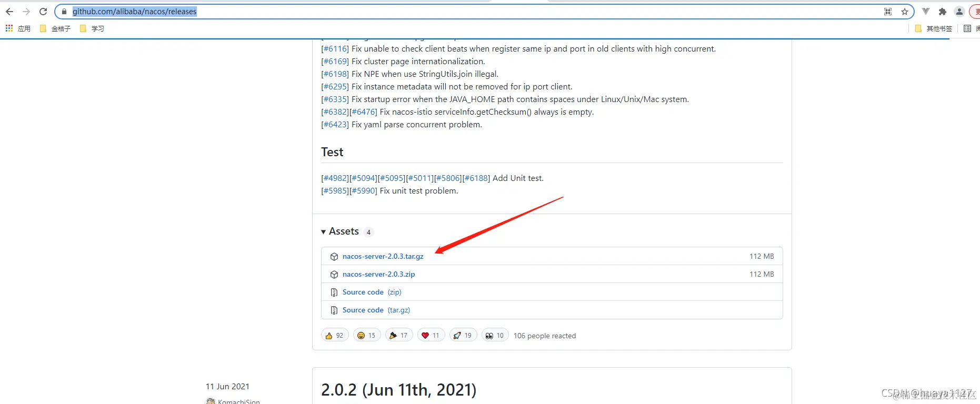
Task: Toggle rocket reaction with 19
Action: click(x=463, y=335)
